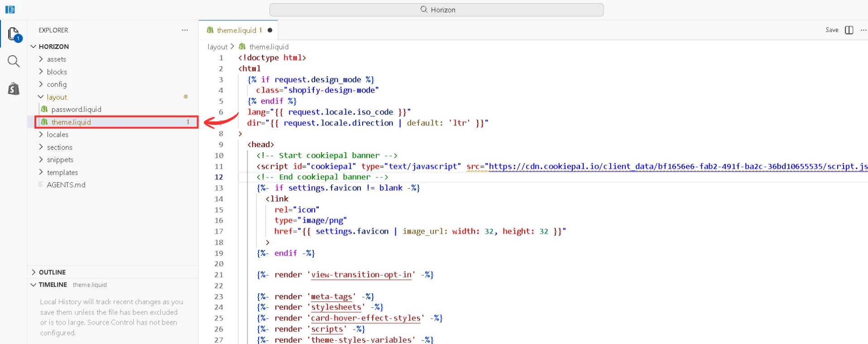Image resolution: width=868 pixels, height=344 pixels.
Task: Click the 'meta-tags' snippet link
Action: coord(331,296)
